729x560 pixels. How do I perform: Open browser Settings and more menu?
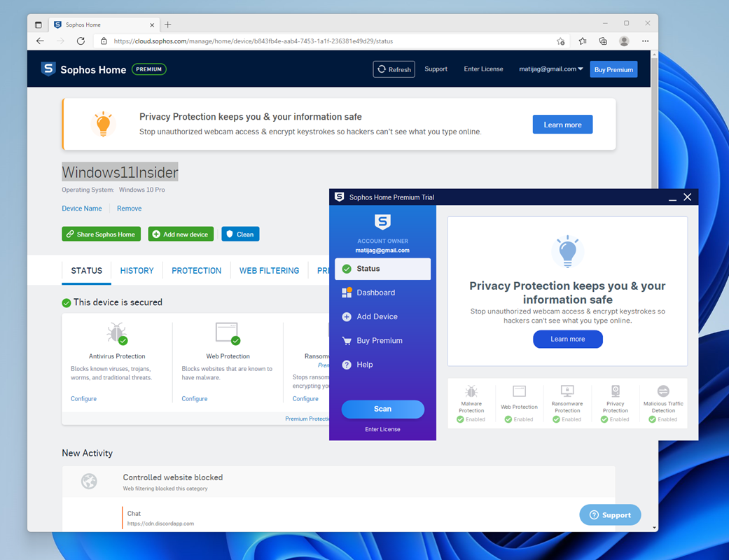tap(645, 41)
